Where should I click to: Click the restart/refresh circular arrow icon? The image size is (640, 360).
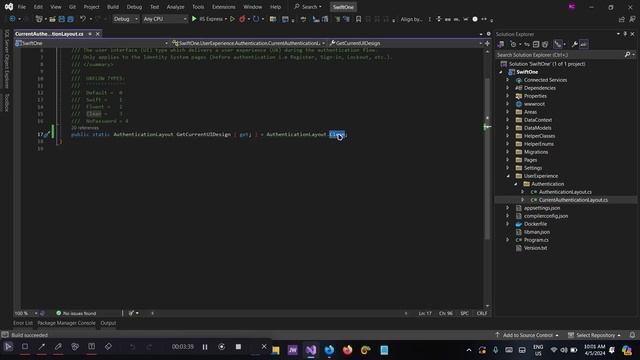pos(256,19)
